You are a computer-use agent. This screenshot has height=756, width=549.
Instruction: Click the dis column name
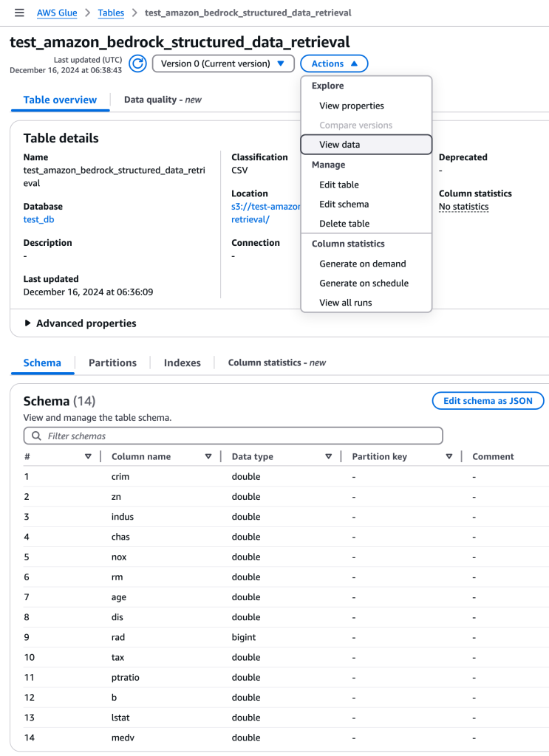pyautogui.click(x=117, y=617)
